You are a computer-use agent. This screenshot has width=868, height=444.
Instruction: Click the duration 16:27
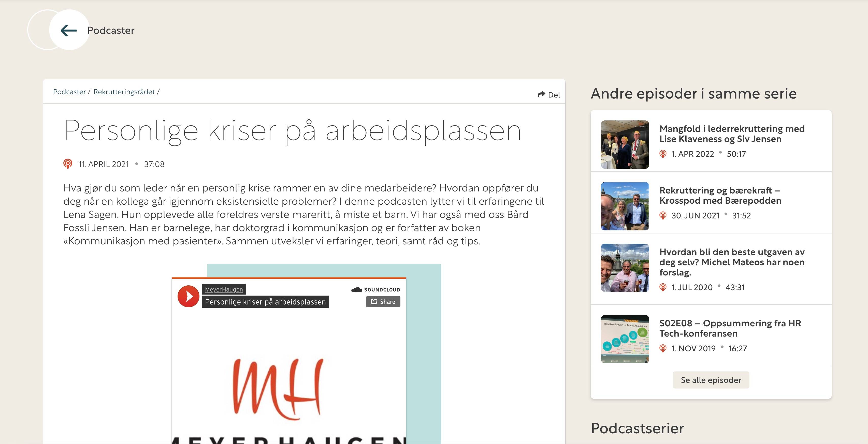click(737, 349)
